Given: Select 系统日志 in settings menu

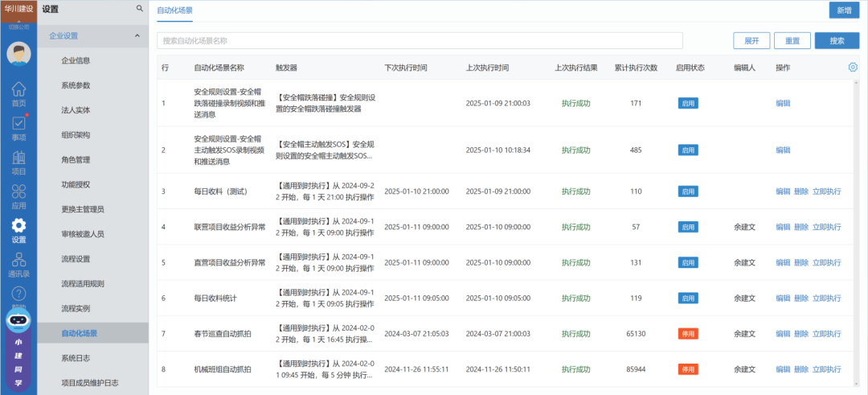Looking at the screenshot, I should click(78, 357).
